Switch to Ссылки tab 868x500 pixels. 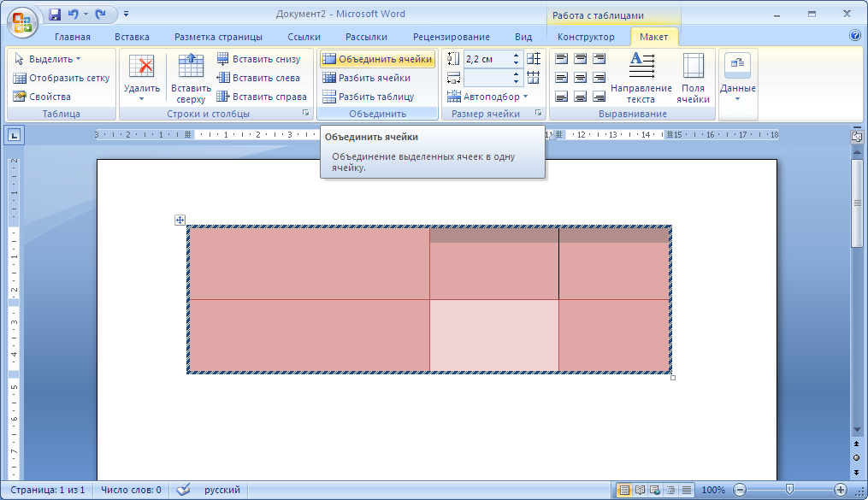click(x=304, y=37)
